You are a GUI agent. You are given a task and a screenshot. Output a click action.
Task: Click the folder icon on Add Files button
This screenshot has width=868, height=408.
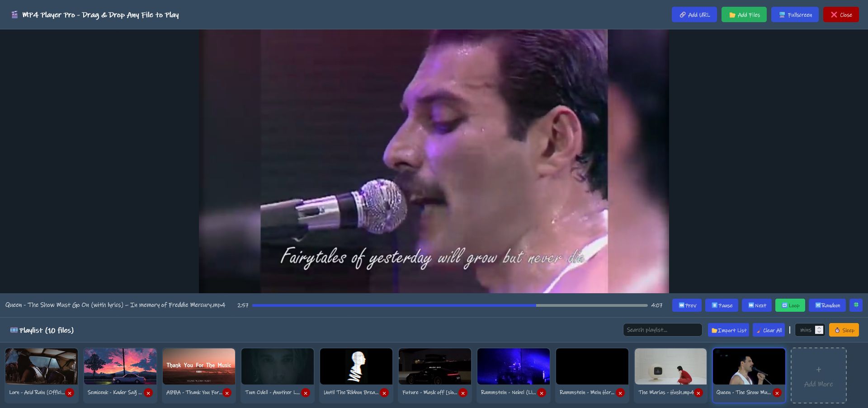[731, 14]
